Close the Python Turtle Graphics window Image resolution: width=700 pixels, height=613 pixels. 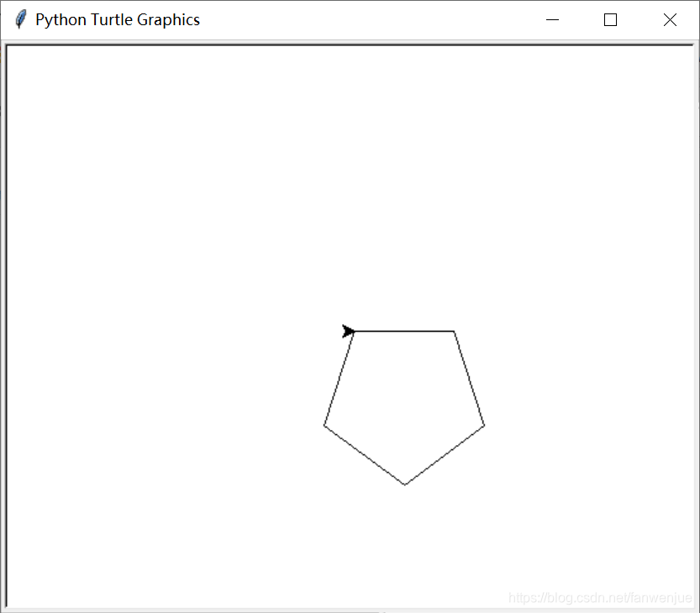670,19
